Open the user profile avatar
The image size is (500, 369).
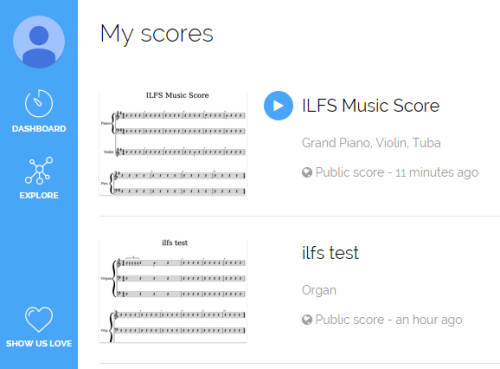coord(39,42)
